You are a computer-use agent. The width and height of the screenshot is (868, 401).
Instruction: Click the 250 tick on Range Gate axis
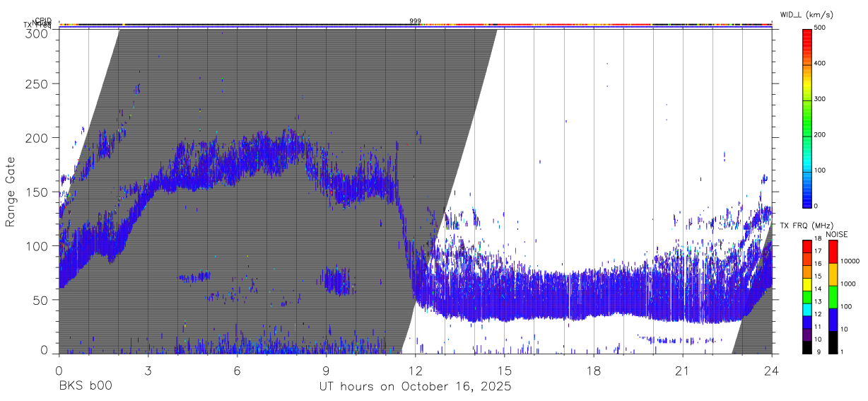(x=38, y=83)
